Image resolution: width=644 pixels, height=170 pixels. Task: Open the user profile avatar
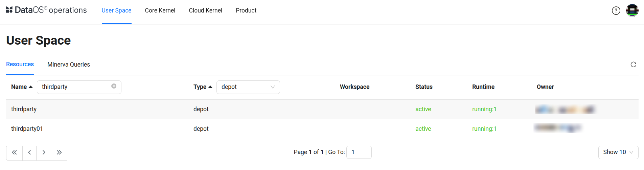pos(632,10)
